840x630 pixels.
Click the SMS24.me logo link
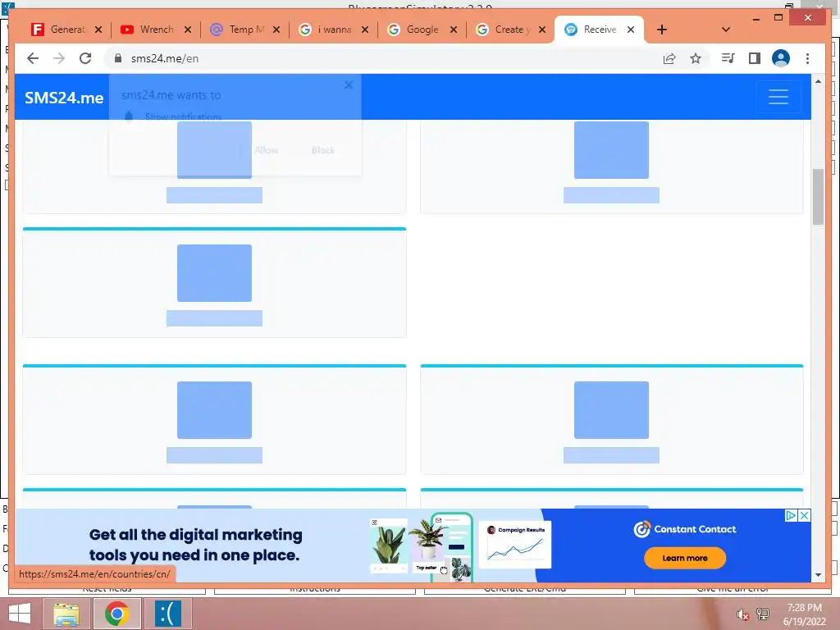coord(64,98)
